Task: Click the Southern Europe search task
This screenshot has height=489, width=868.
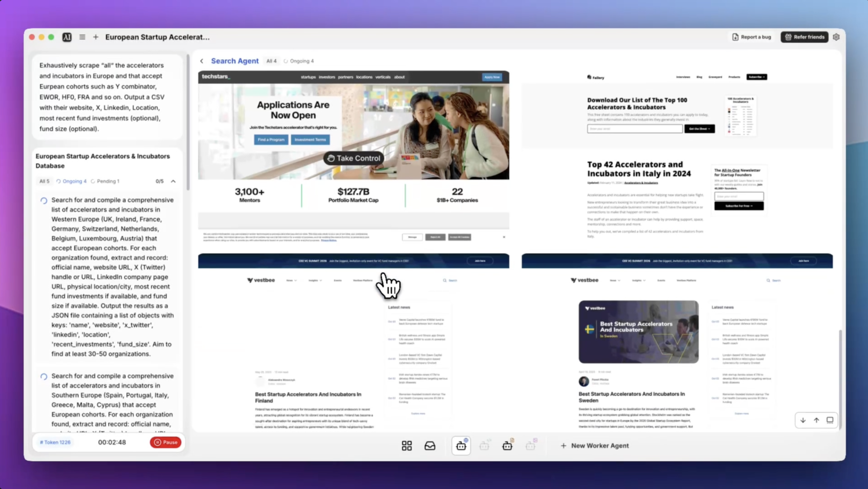Action: (107, 400)
